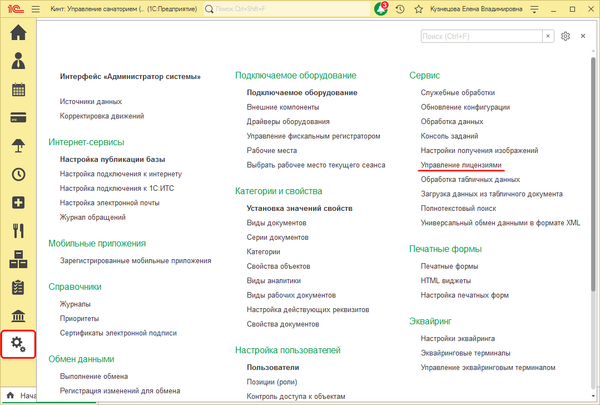
Task: Clear the menu search field
Action: coord(548,36)
